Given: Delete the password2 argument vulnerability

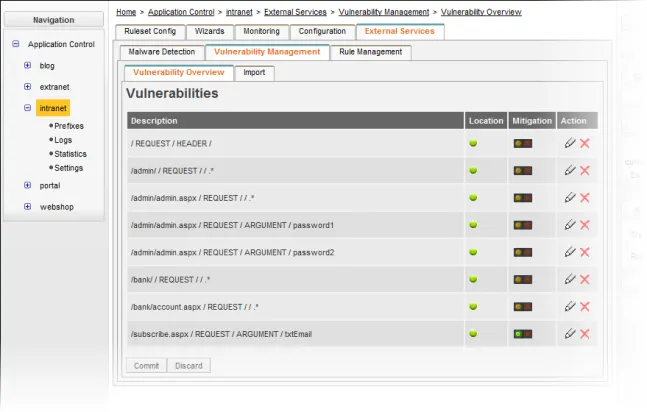Looking at the screenshot, I should point(585,252).
